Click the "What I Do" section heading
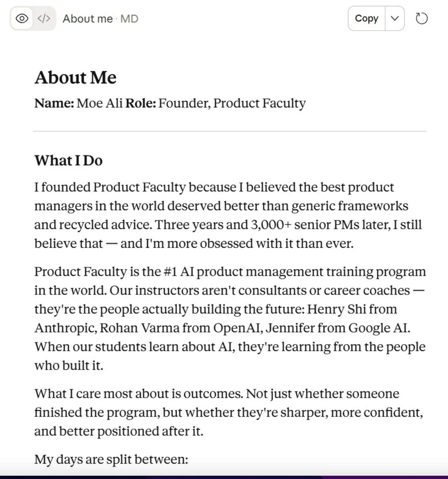The image size is (448, 479). pos(68,161)
